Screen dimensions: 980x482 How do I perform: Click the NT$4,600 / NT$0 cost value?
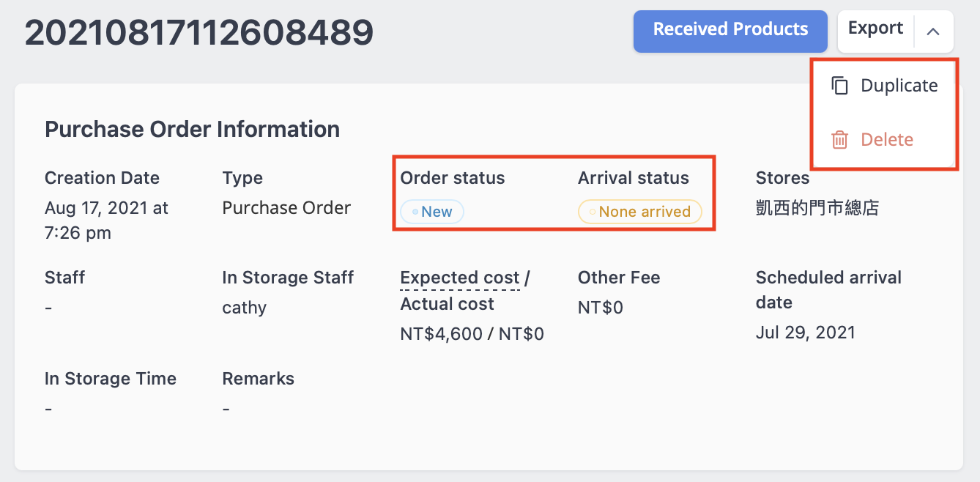tap(472, 335)
